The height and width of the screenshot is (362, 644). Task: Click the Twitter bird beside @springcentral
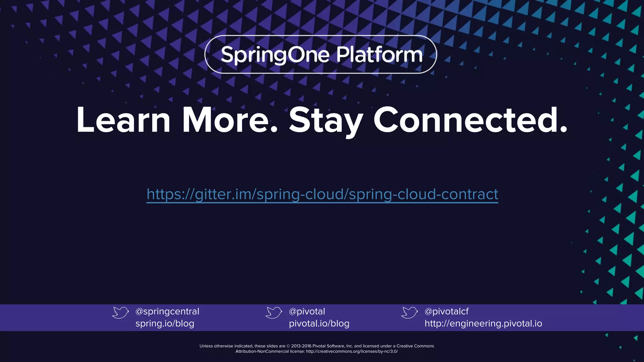coord(120,313)
